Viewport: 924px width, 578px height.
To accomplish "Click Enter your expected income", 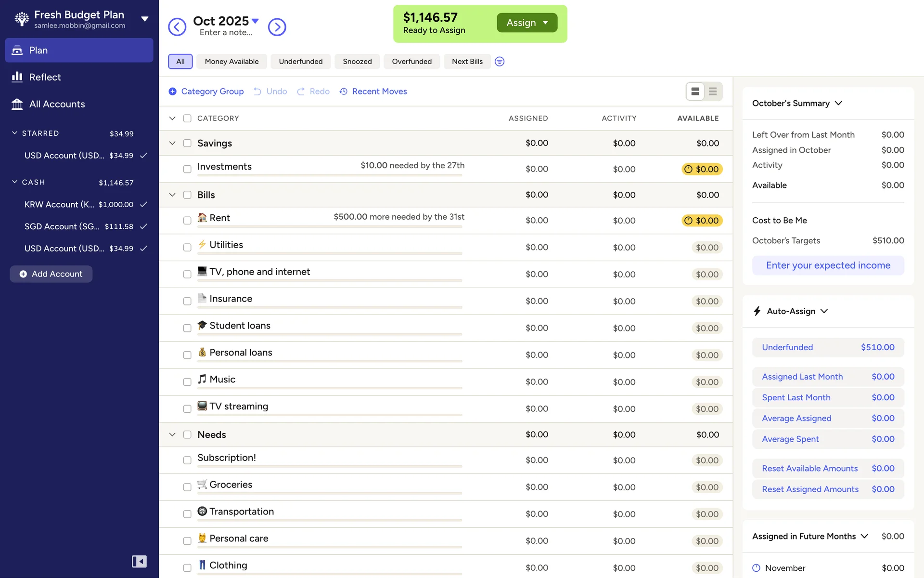I will [x=828, y=265].
